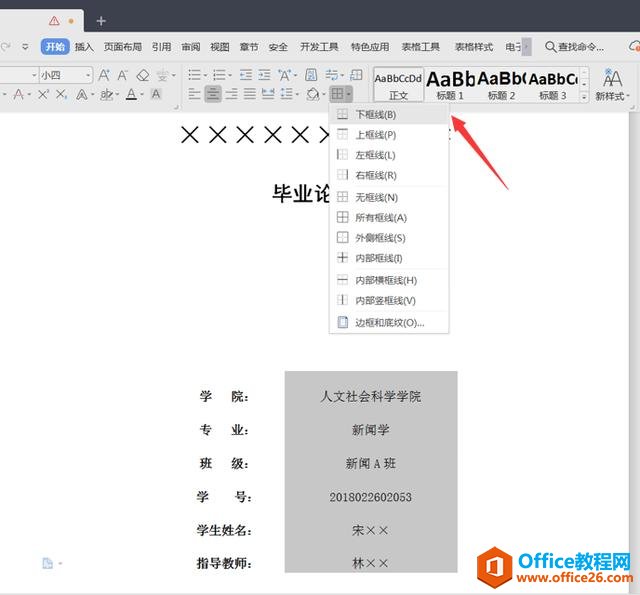Screen dimensions: 640x595
Task: Choose 无框线(N) from the border menu
Action: coord(389,198)
